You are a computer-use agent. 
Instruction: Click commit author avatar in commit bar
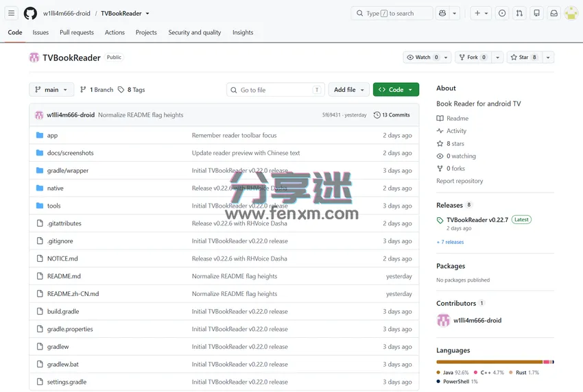pos(39,115)
